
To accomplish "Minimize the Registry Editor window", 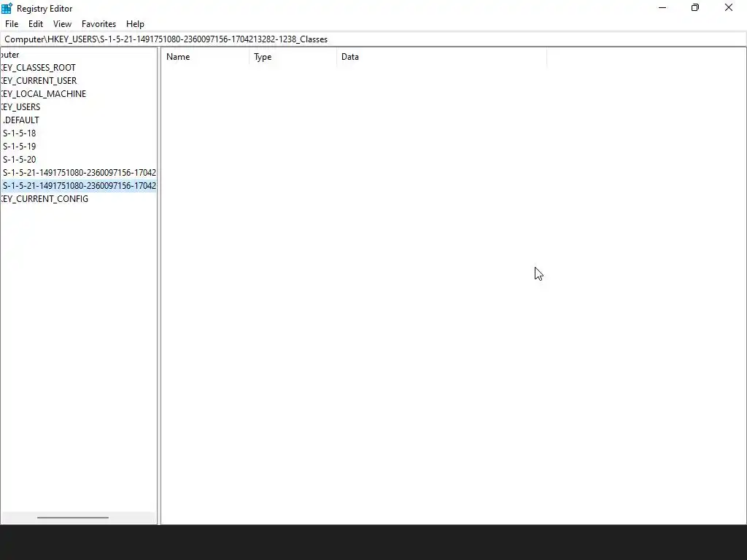I will click(662, 7).
